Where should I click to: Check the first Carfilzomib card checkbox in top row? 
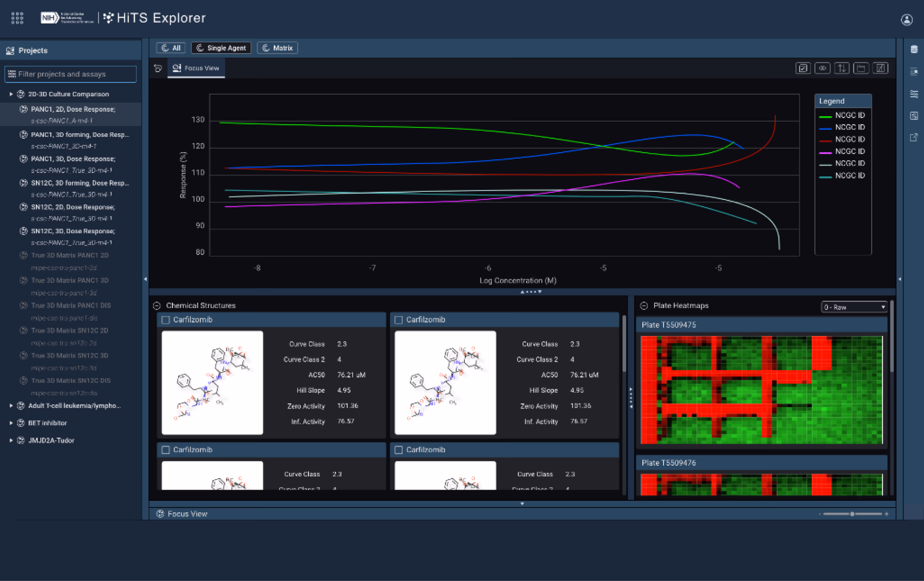tap(165, 320)
